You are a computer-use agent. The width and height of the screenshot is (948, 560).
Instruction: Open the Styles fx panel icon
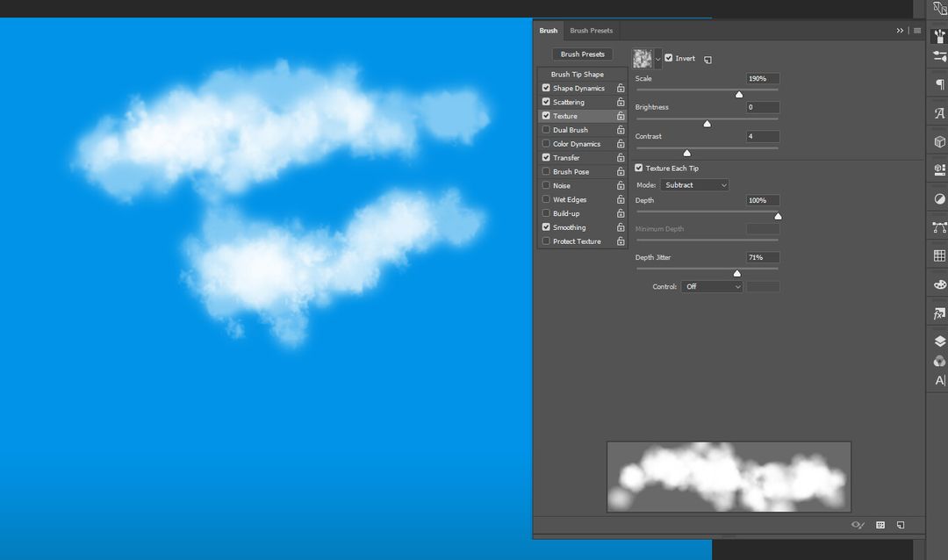(939, 313)
